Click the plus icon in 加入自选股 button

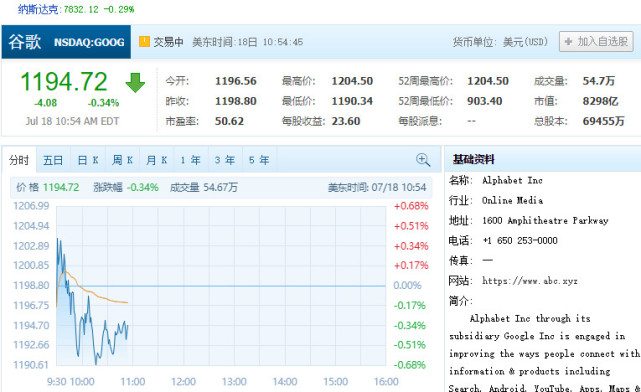(x=568, y=41)
